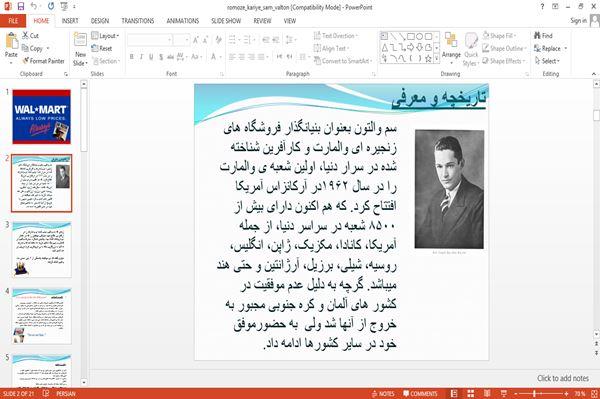Click the Paste clipboard icon
The width and height of the screenshot is (600, 399).
[11, 41]
